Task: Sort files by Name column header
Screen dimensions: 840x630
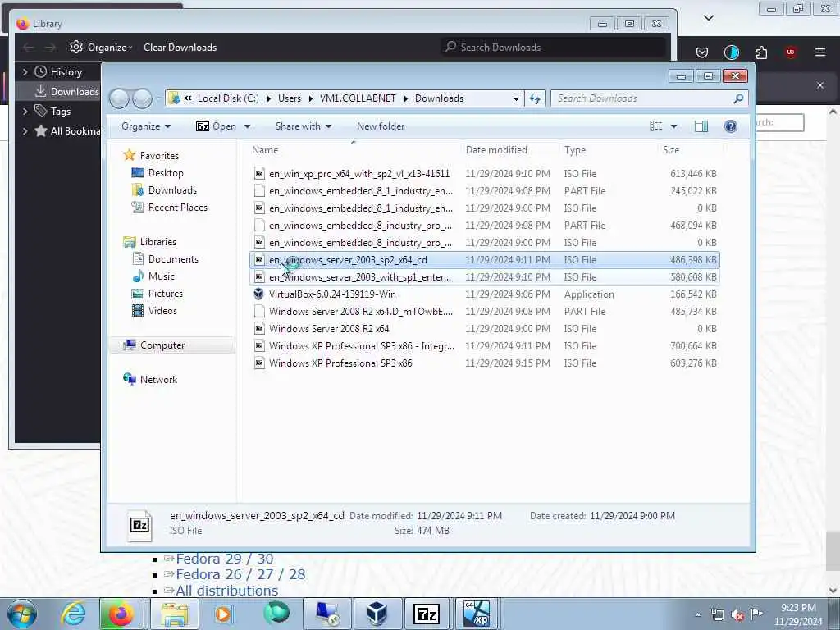Action: 354,150
